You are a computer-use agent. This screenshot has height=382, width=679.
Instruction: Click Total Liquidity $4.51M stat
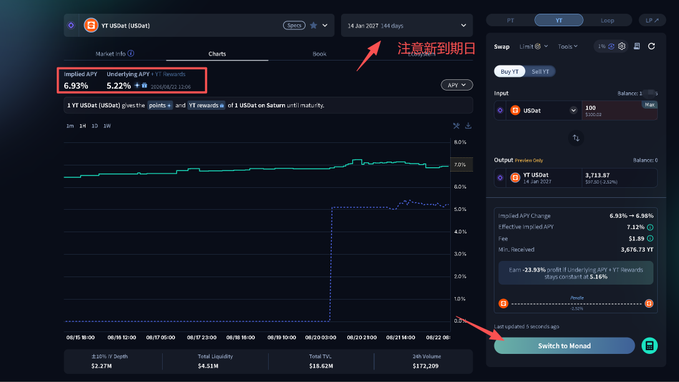tap(215, 361)
